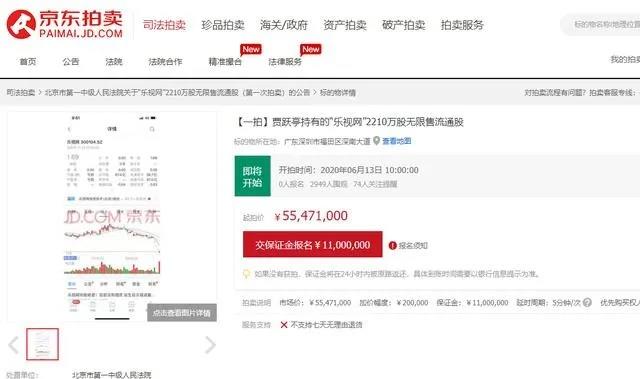Open the Beijing court announcement breadcrumb
Screen dimensions: 640x379
point(177,93)
